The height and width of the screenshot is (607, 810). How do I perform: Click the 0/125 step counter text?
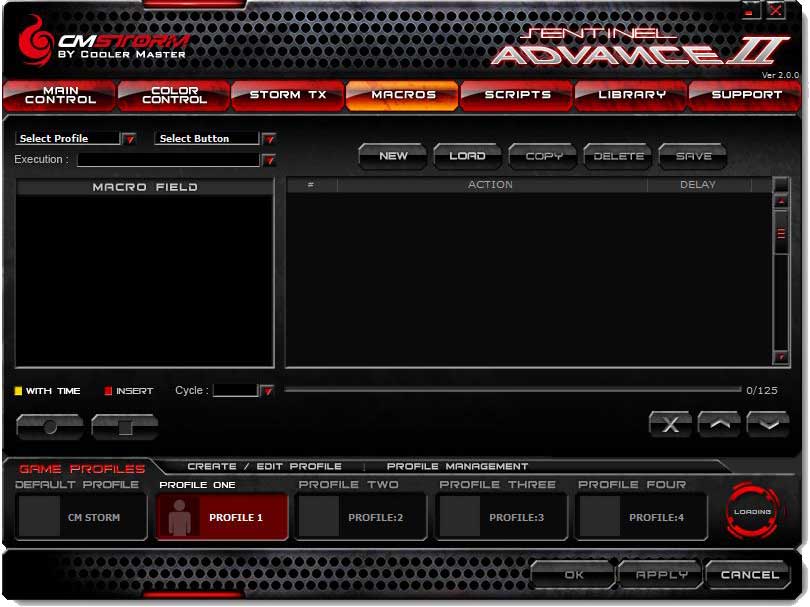pyautogui.click(x=761, y=391)
